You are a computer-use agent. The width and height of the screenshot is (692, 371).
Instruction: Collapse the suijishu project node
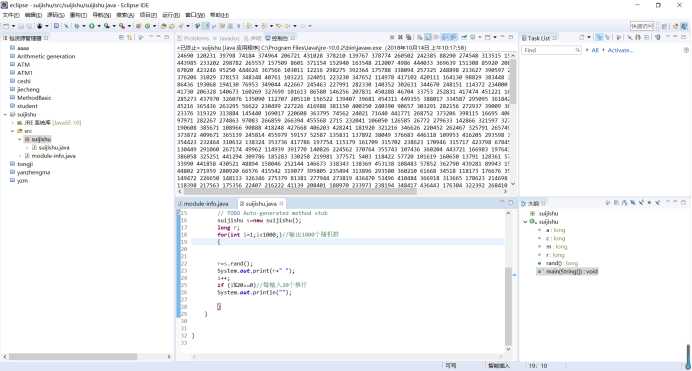(x=5, y=114)
